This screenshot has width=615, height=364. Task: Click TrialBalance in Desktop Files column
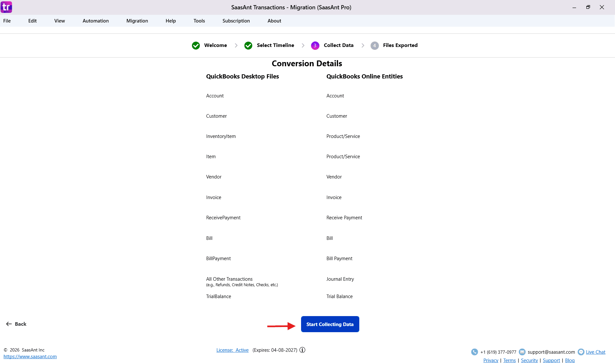pos(218,296)
